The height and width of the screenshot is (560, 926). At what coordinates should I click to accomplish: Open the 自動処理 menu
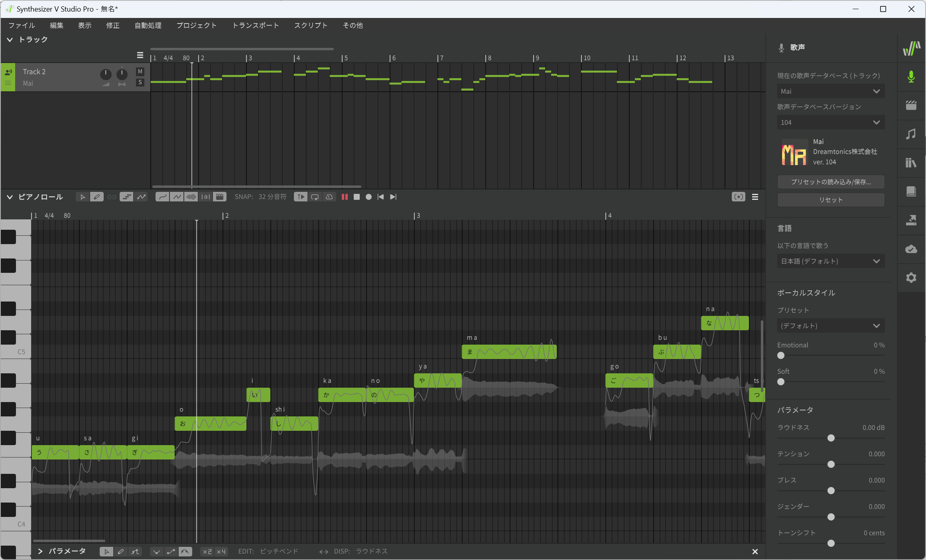click(x=148, y=26)
